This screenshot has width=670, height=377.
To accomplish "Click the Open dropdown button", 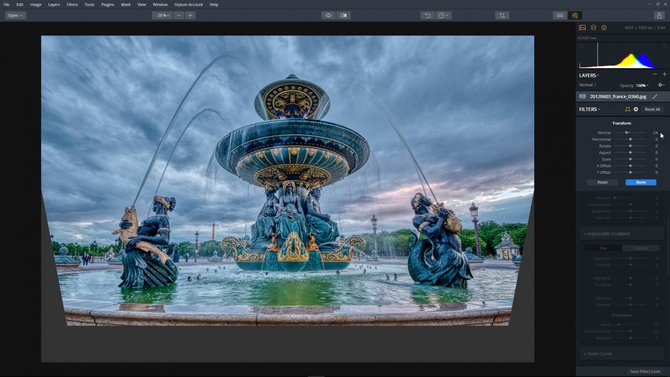I will click(x=15, y=15).
